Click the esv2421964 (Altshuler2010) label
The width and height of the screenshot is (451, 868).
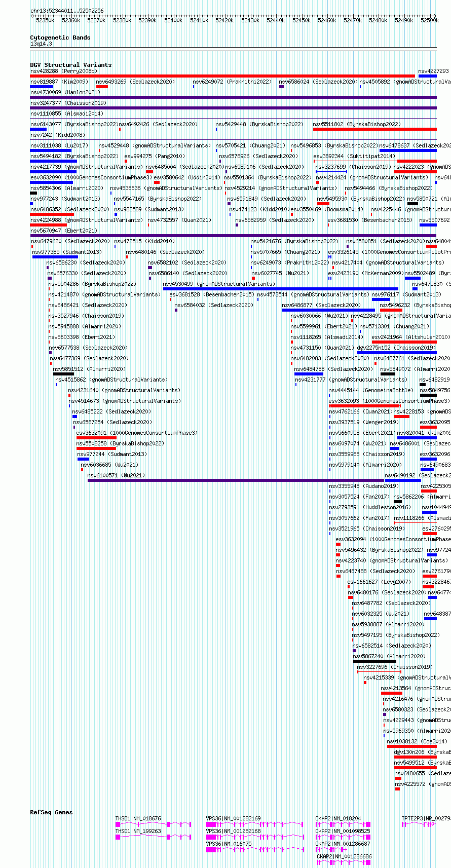coord(410,337)
